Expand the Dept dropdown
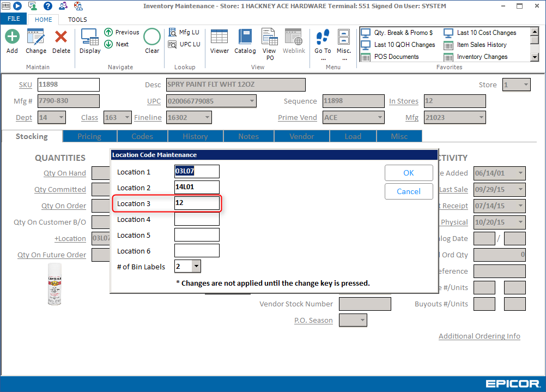This screenshot has width=546, height=392. point(61,117)
